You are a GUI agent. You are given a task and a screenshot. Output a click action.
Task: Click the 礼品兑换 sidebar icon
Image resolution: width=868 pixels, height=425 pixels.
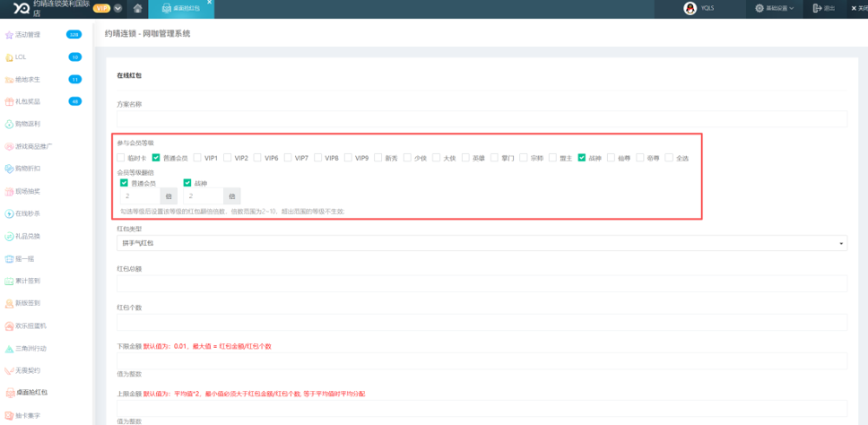tap(8, 237)
